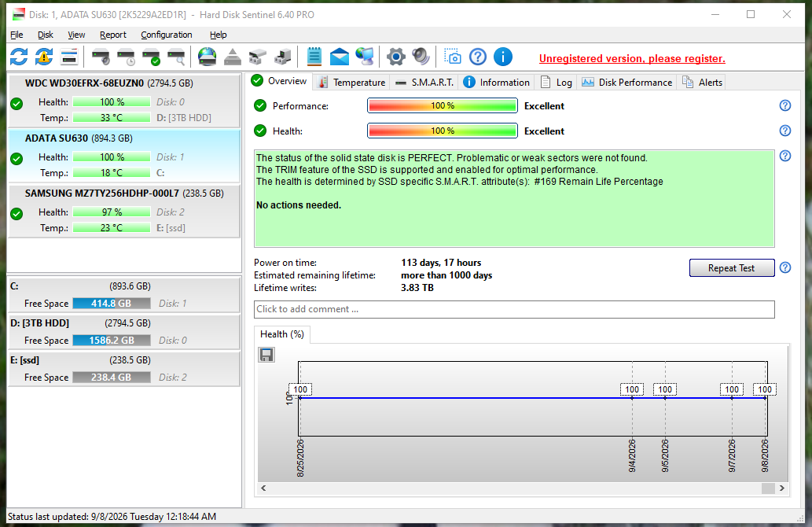
Task: Click "113 days, 17 hours" power on time
Action: tap(441, 263)
